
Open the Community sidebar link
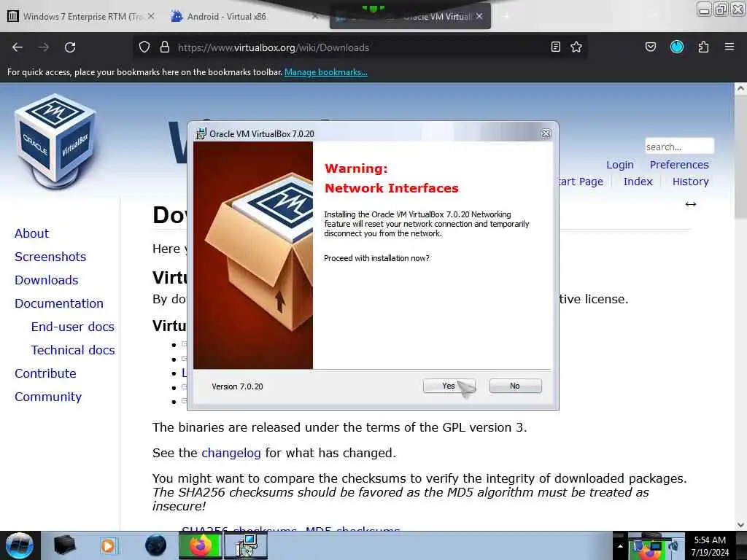point(48,397)
